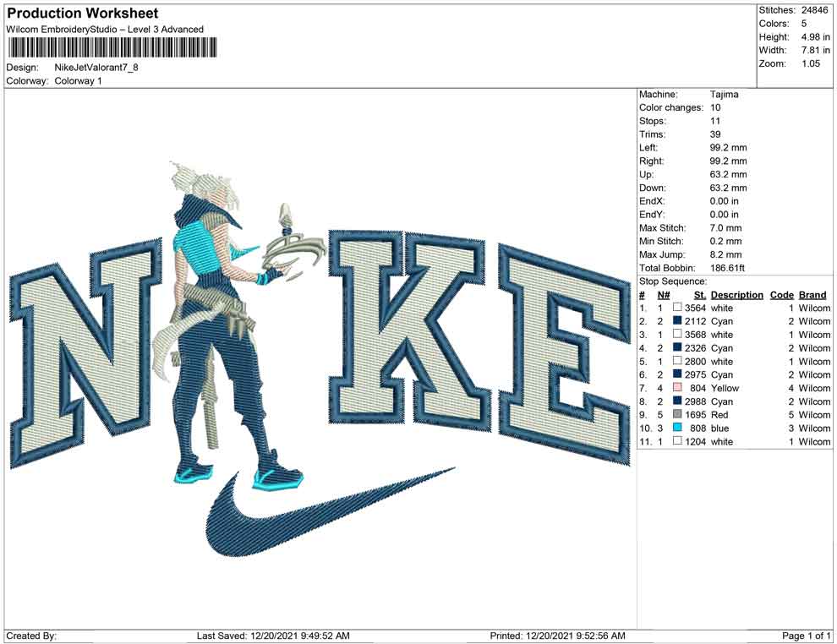Click the Colorway 1 value
This screenshot has height=644, width=837.
click(79, 81)
